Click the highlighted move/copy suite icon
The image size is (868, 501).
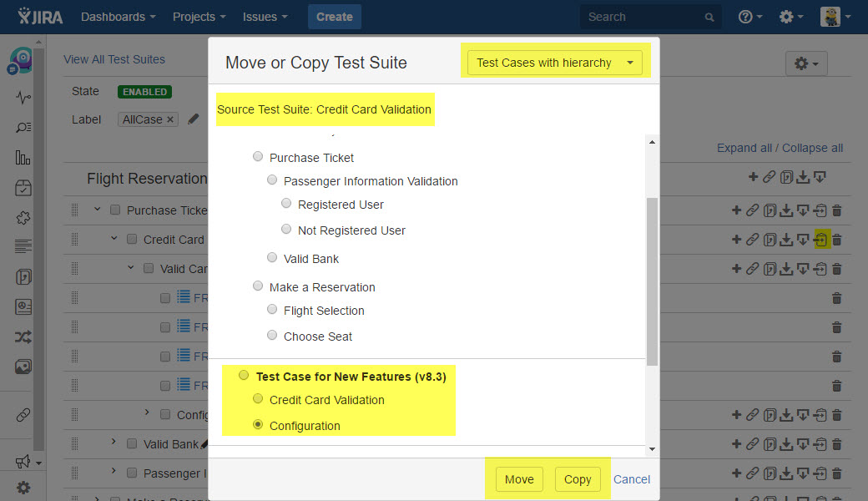tap(820, 240)
